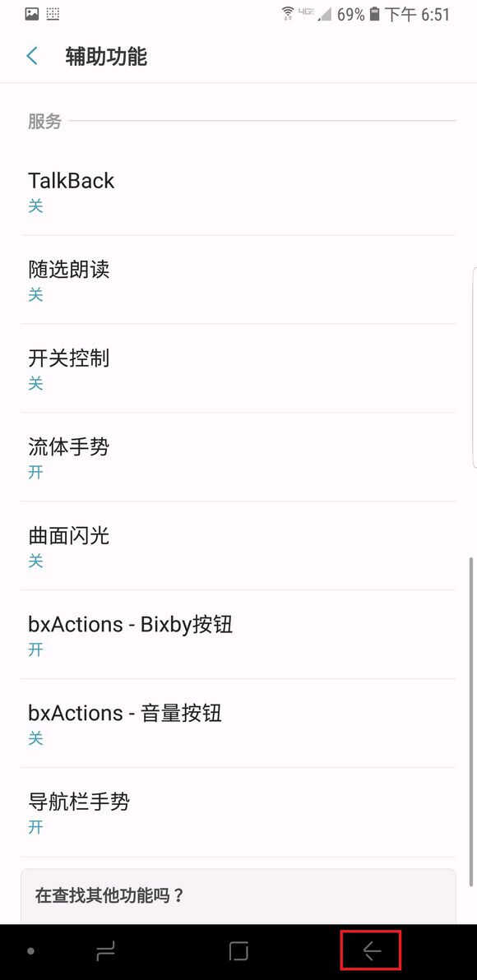Open recent apps from navigation bar
Image resolution: width=477 pixels, height=980 pixels.
coord(105,951)
